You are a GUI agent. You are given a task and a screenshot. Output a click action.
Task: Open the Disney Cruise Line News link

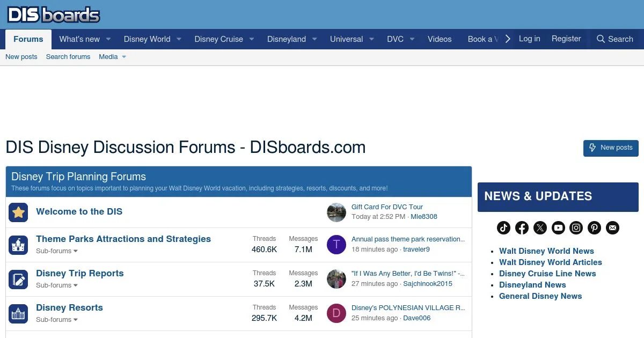click(x=547, y=274)
